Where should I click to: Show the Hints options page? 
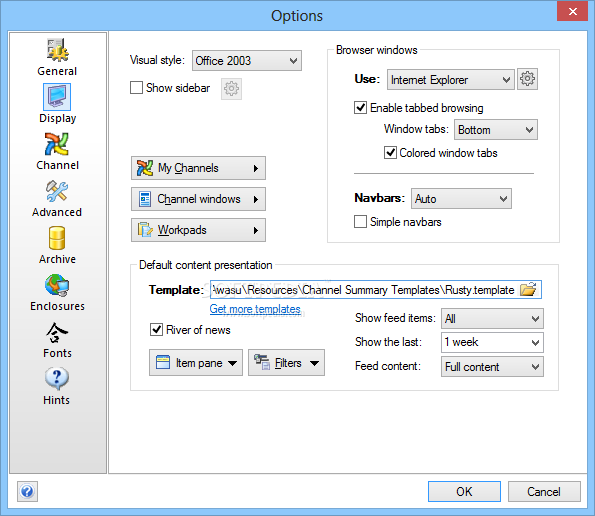57,386
